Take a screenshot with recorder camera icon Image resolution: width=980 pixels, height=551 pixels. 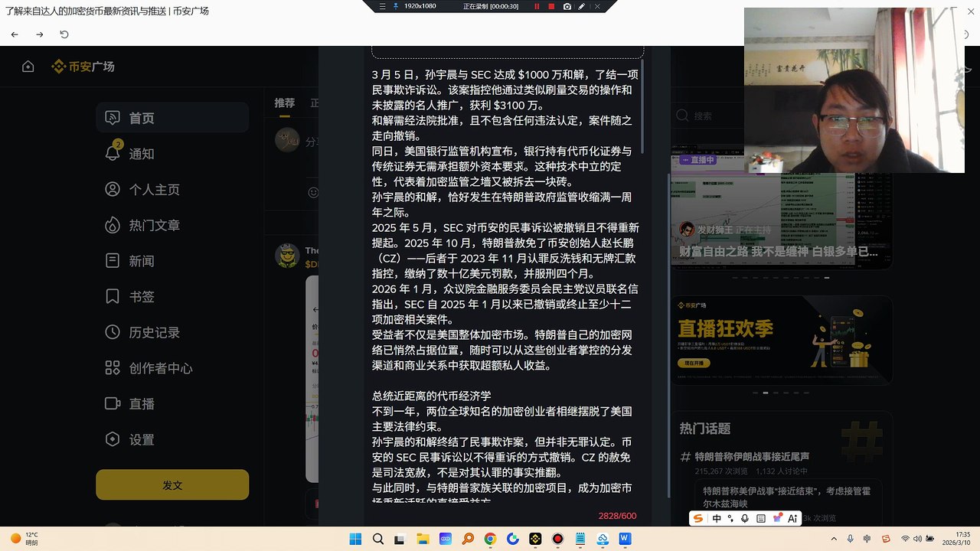click(x=567, y=6)
